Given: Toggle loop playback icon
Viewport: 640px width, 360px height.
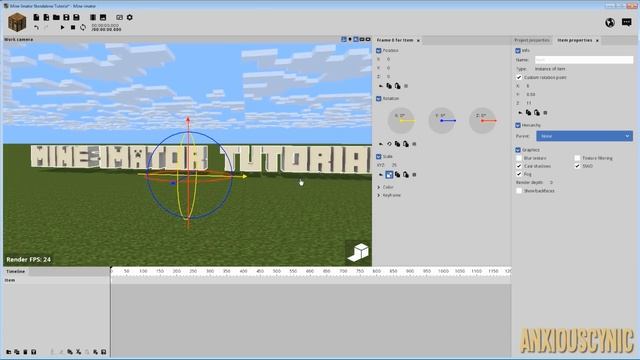Looking at the screenshot, I should pos(83,27).
